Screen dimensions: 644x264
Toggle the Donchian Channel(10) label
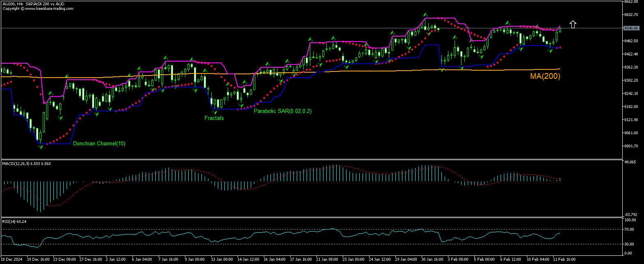click(x=99, y=144)
